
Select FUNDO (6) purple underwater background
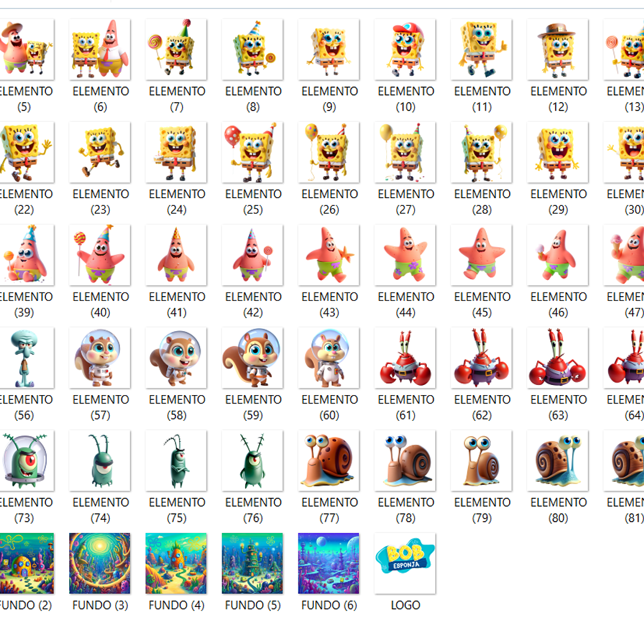click(x=329, y=563)
